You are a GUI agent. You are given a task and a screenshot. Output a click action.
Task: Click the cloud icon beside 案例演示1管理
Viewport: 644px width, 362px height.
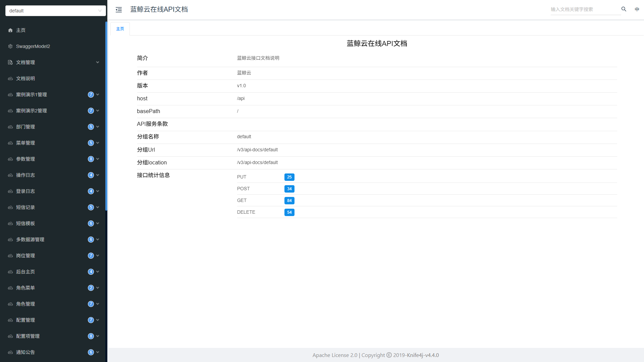pyautogui.click(x=10, y=95)
